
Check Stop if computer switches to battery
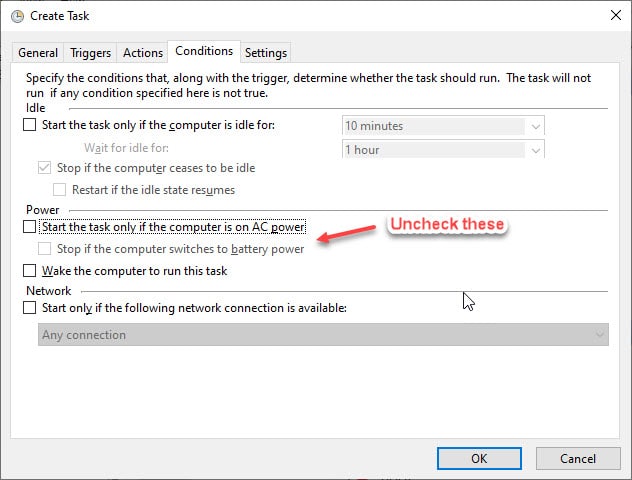44,249
